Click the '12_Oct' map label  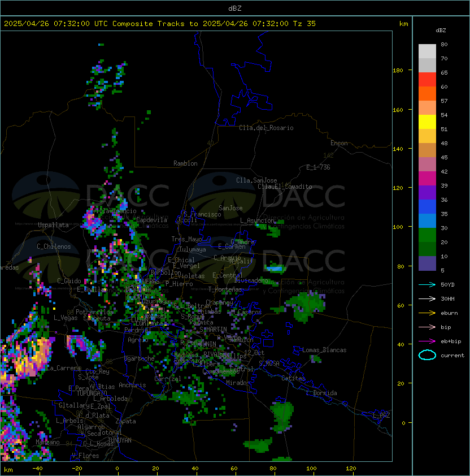(x=254, y=353)
